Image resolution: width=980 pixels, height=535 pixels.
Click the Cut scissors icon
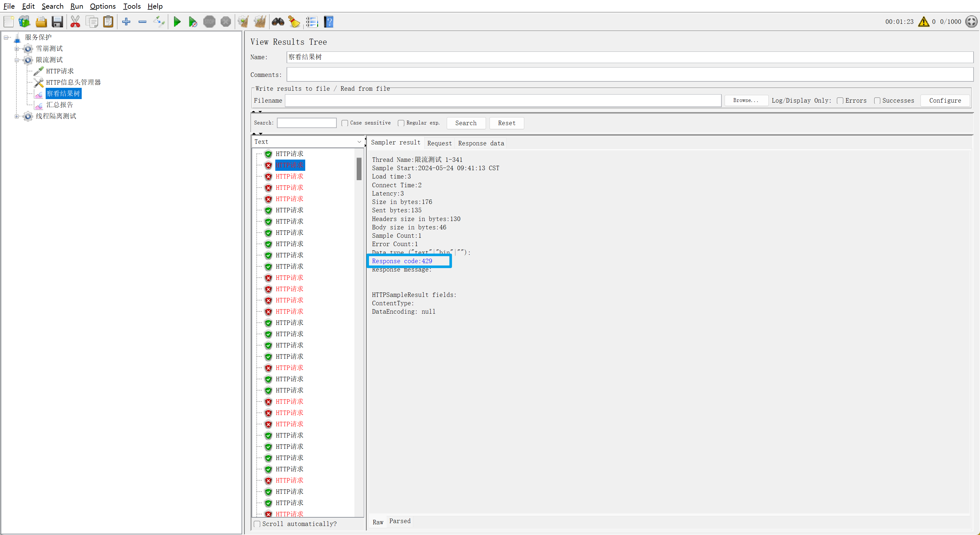point(75,22)
